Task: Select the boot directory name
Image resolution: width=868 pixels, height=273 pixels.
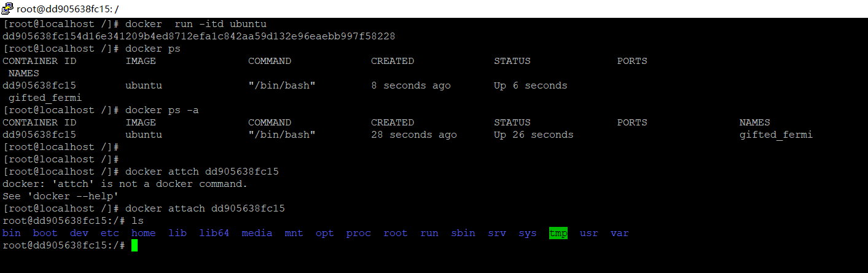Action: tap(45, 233)
